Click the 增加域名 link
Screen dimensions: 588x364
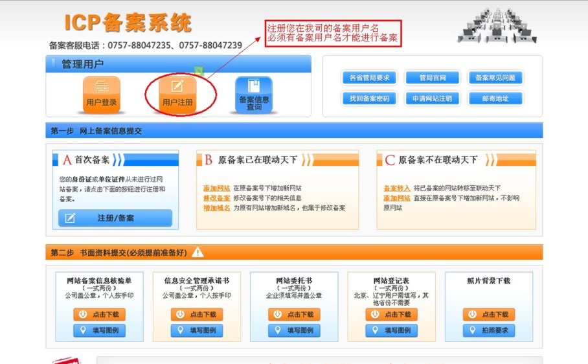[216, 208]
